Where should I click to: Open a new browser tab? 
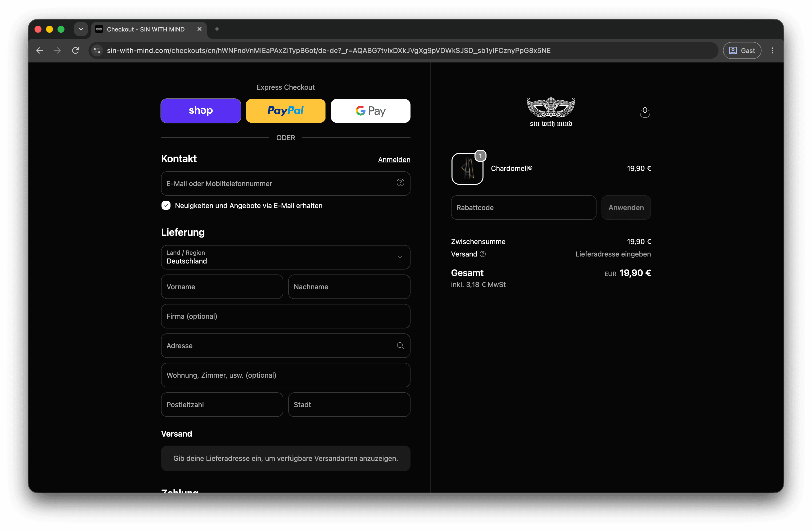(217, 29)
